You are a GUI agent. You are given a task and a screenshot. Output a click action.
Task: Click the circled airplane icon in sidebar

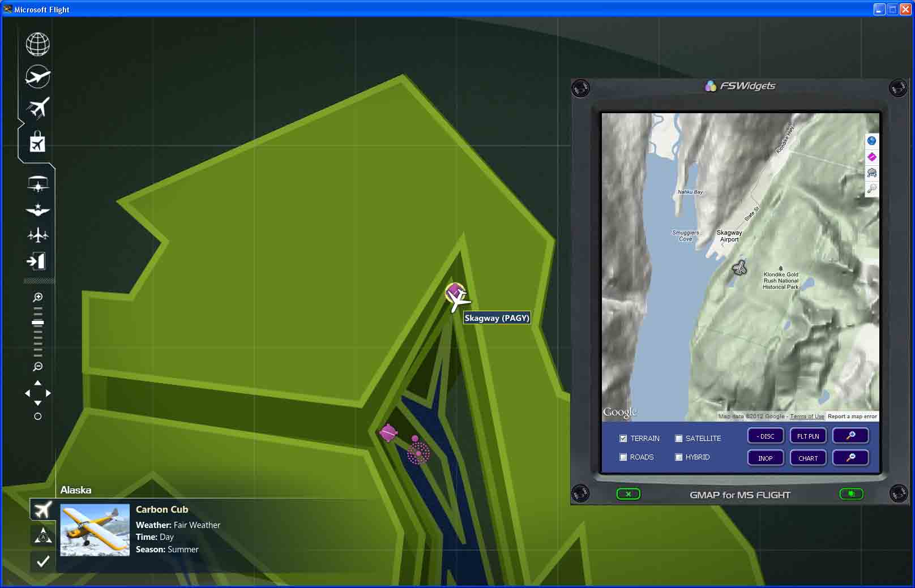37,76
